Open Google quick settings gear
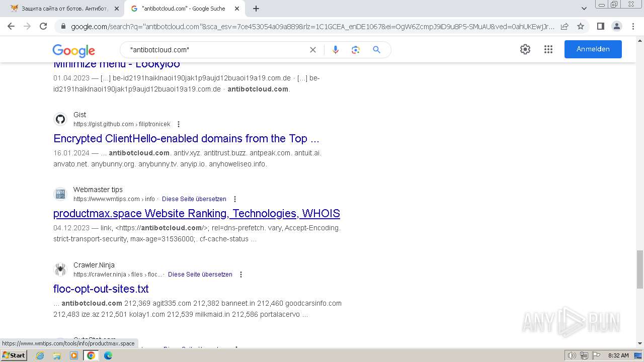 pyautogui.click(x=525, y=49)
